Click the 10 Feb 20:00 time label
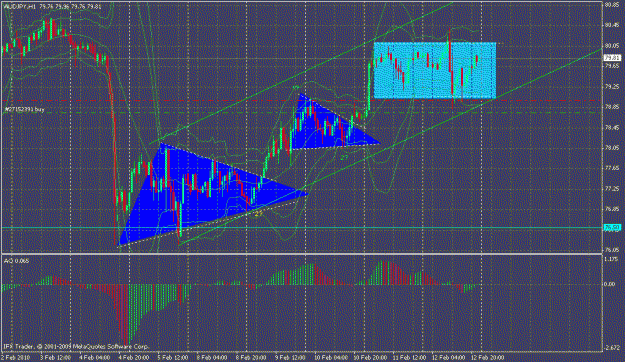This screenshot has height=362, width=625. tap(370, 357)
